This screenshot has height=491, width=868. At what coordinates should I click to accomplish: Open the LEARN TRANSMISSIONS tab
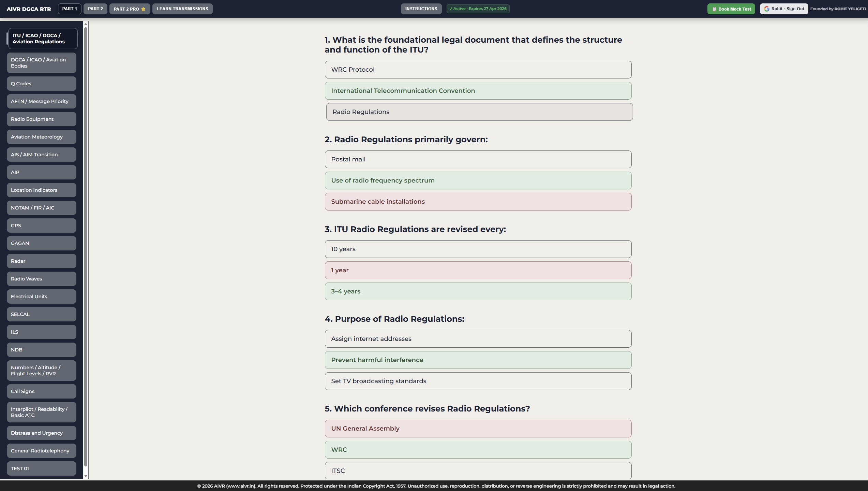182,9
